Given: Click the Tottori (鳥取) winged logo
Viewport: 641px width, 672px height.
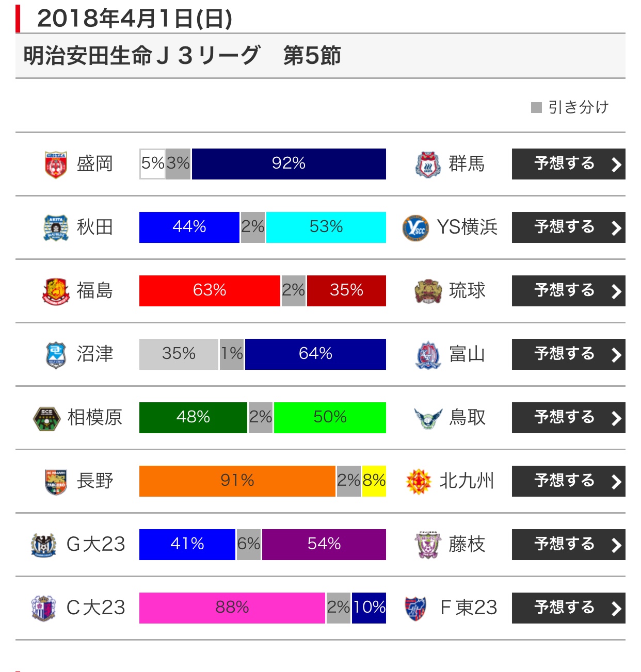Looking at the screenshot, I should [428, 418].
